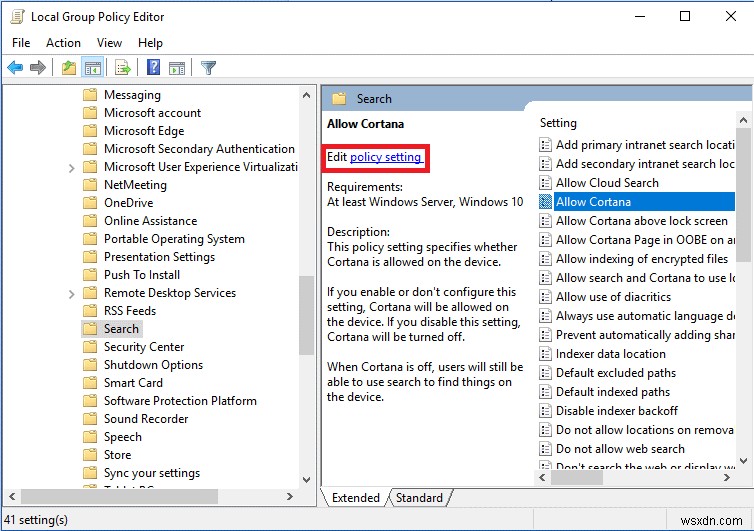Screen dimensions: 754x531
Task: Click the Back arrow toolbar icon
Action: click(x=15, y=68)
